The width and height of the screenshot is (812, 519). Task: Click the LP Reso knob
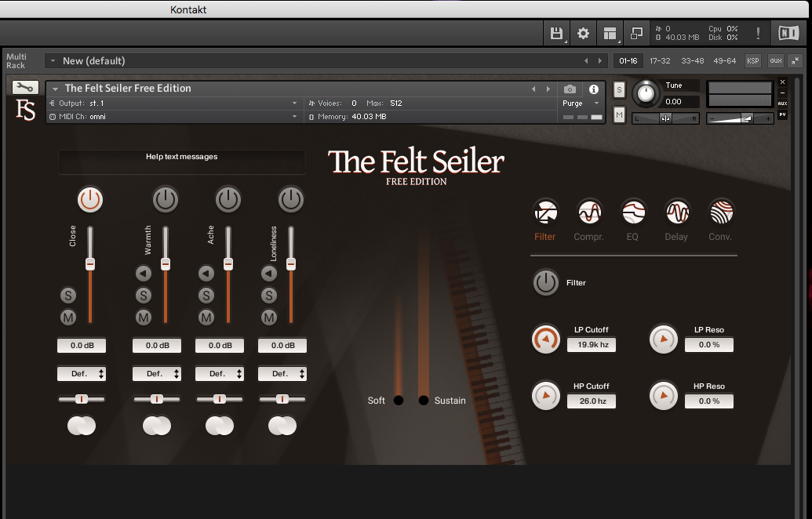point(664,339)
